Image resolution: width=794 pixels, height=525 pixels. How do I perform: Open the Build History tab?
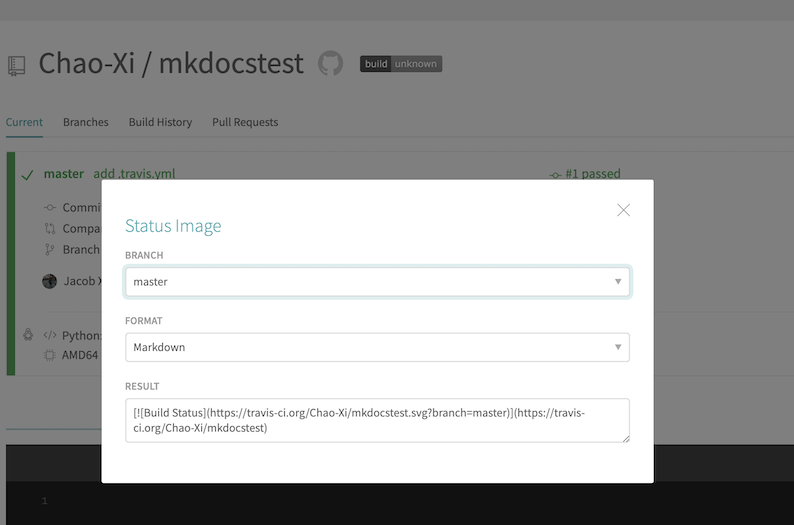click(160, 122)
